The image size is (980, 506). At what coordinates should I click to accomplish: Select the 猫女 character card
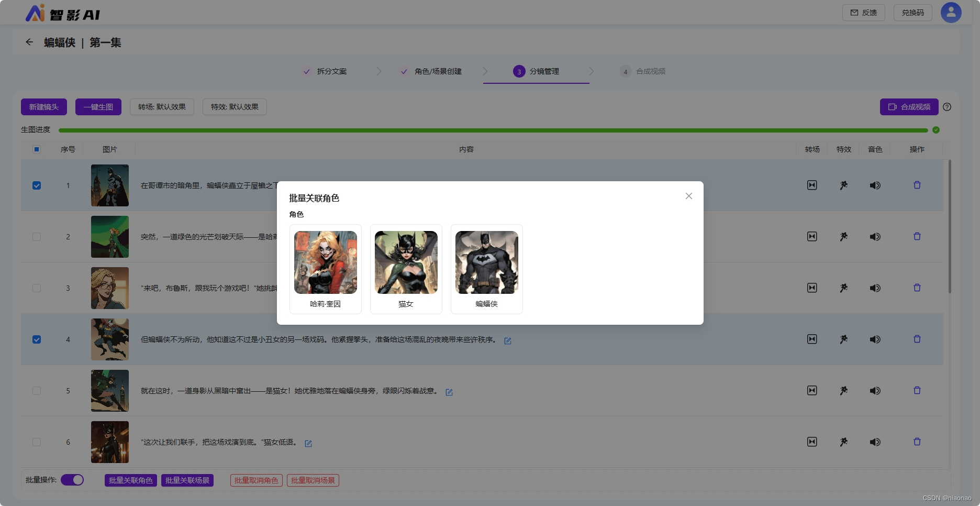pyautogui.click(x=406, y=269)
